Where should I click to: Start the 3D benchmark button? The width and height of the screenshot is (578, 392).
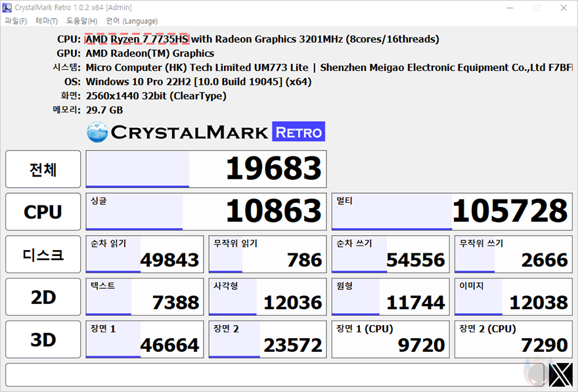pyautogui.click(x=43, y=339)
